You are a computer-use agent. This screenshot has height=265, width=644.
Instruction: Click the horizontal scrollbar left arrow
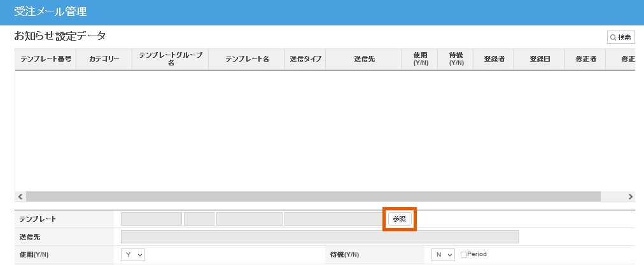(20, 196)
